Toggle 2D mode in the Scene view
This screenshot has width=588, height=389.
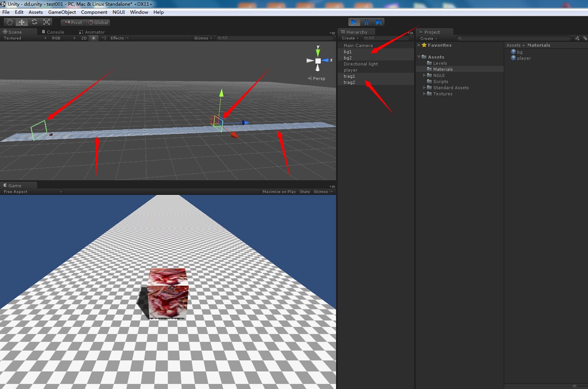tap(83, 38)
